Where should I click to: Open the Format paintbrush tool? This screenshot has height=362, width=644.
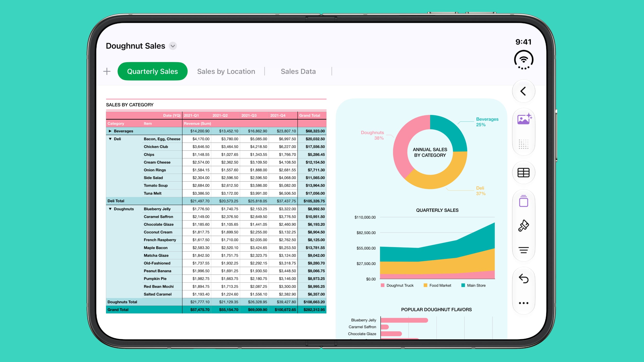click(523, 226)
